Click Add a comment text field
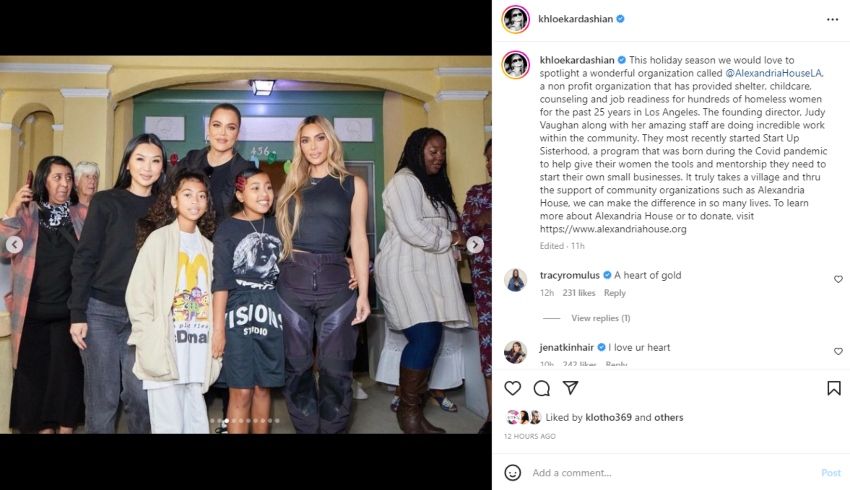Image resolution: width=850 pixels, height=490 pixels. point(672,473)
